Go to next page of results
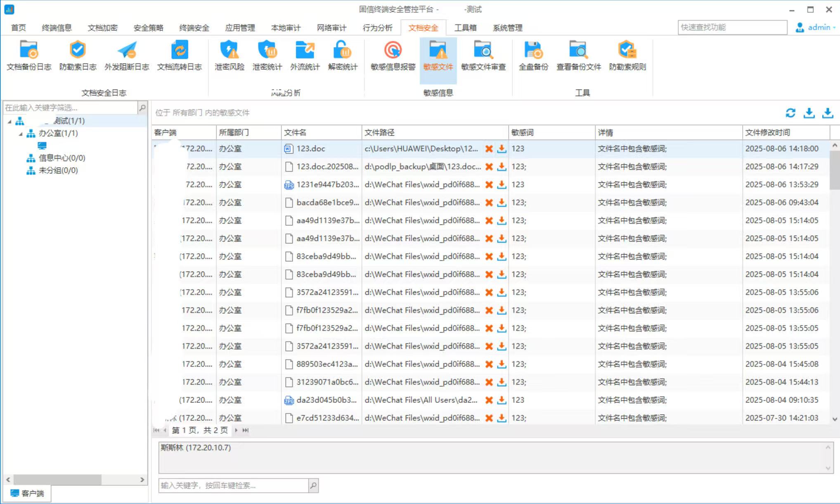The image size is (840, 504). point(236,430)
